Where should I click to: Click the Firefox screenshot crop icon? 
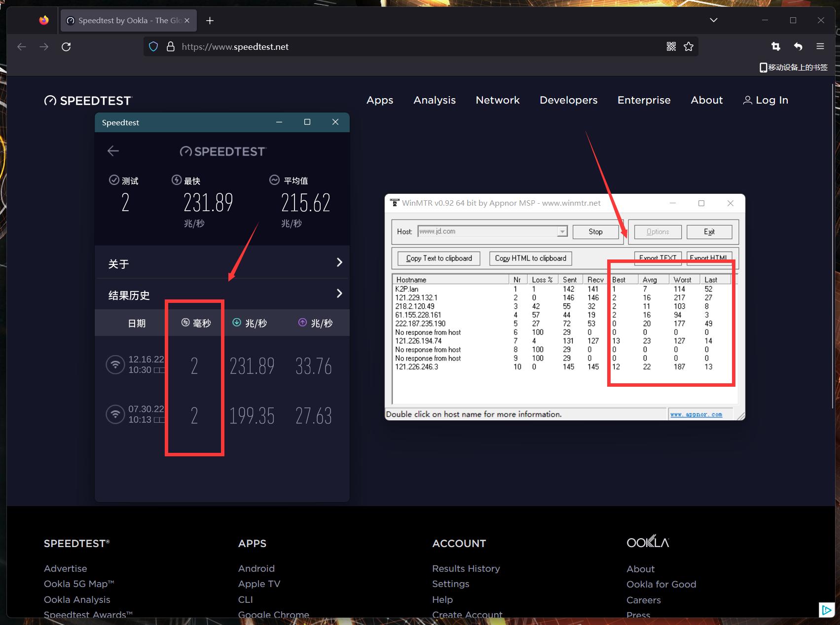coord(775,46)
